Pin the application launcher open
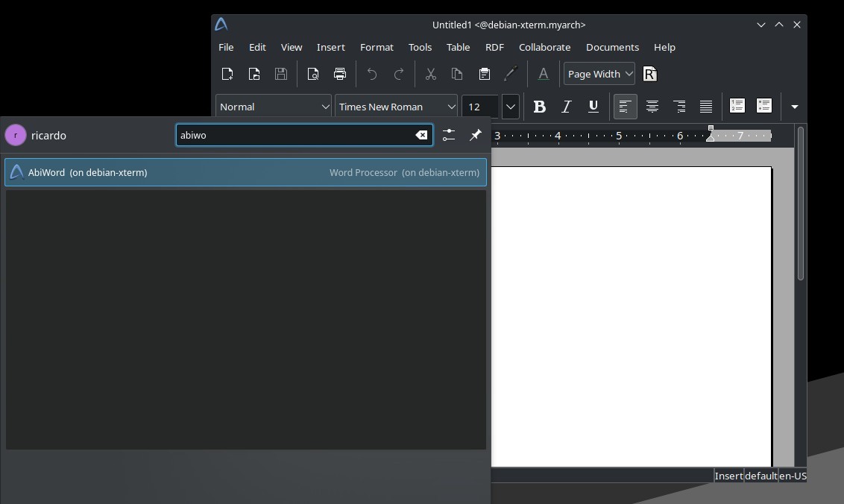 click(x=475, y=135)
